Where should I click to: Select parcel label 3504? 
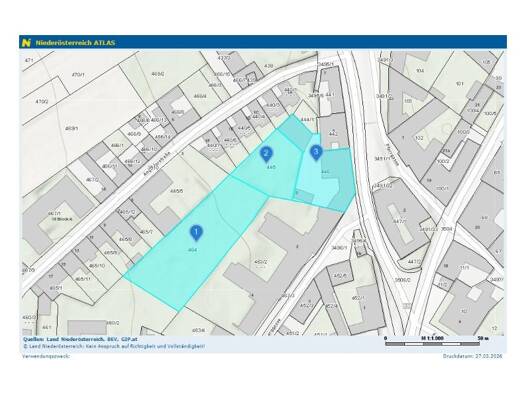click(x=446, y=229)
